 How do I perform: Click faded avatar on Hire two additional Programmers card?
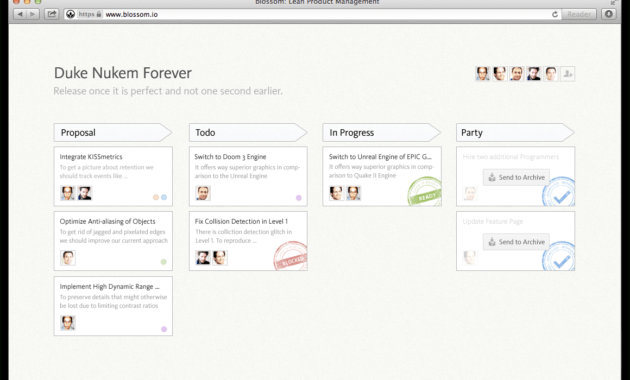[470, 194]
